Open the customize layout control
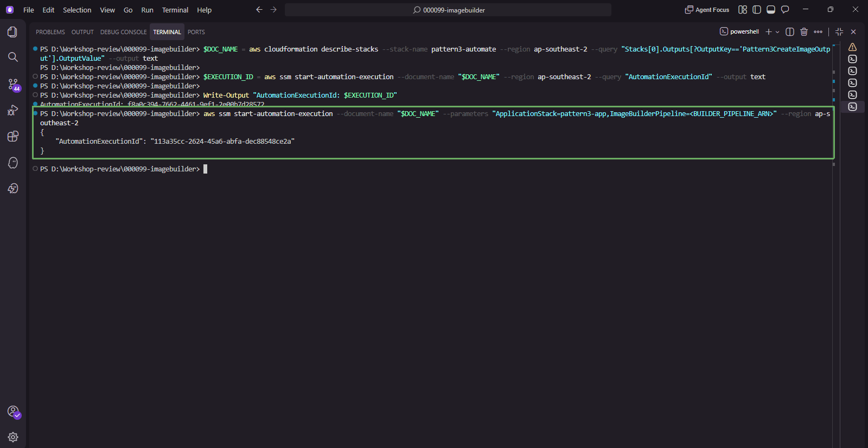868x448 pixels. [x=743, y=10]
